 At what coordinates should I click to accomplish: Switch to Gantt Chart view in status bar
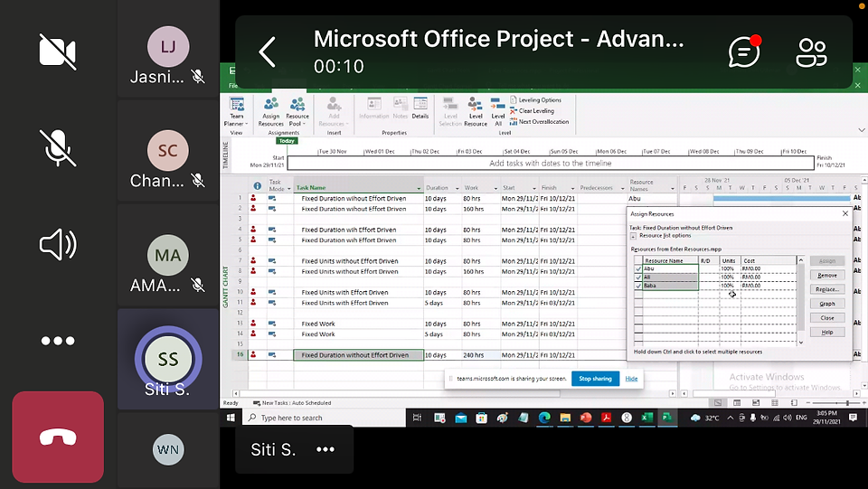click(x=718, y=403)
